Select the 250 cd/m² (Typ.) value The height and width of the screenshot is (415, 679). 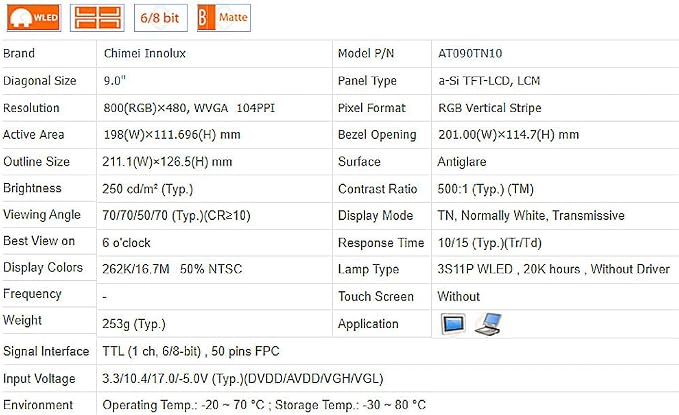coord(147,189)
